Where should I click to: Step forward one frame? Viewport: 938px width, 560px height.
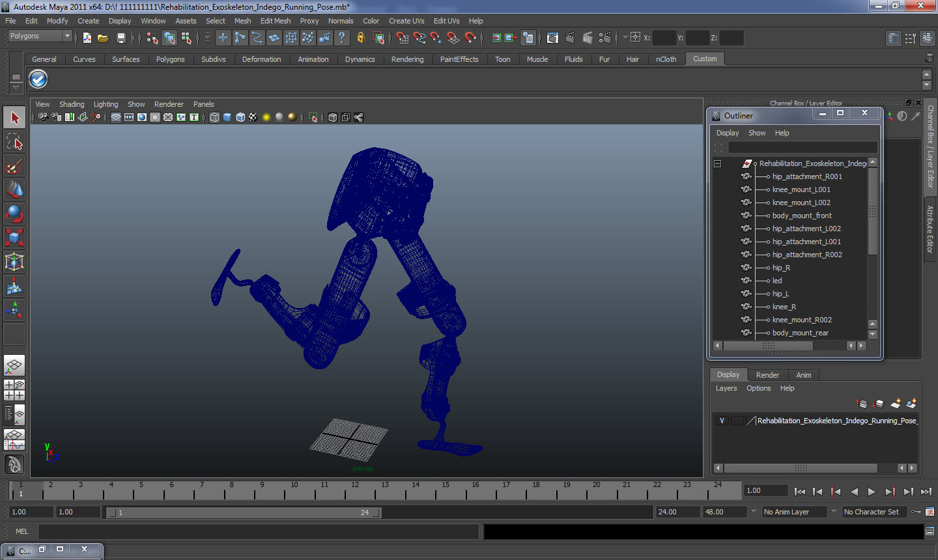pos(908,492)
